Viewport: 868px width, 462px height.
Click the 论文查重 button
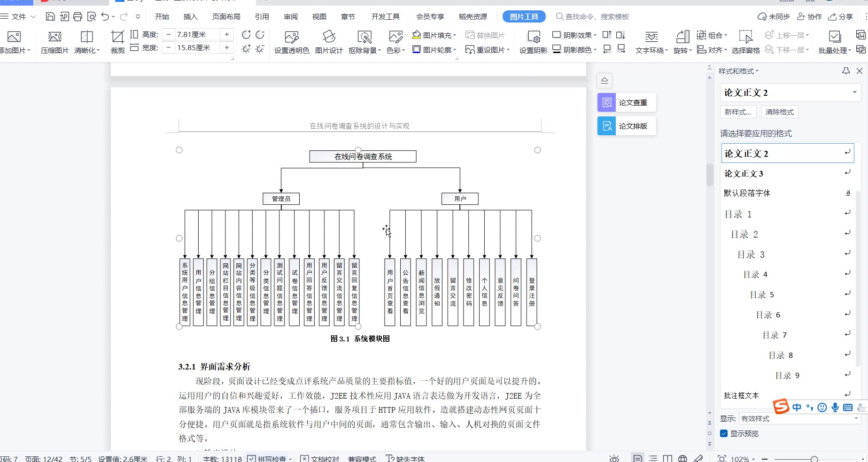(x=626, y=102)
